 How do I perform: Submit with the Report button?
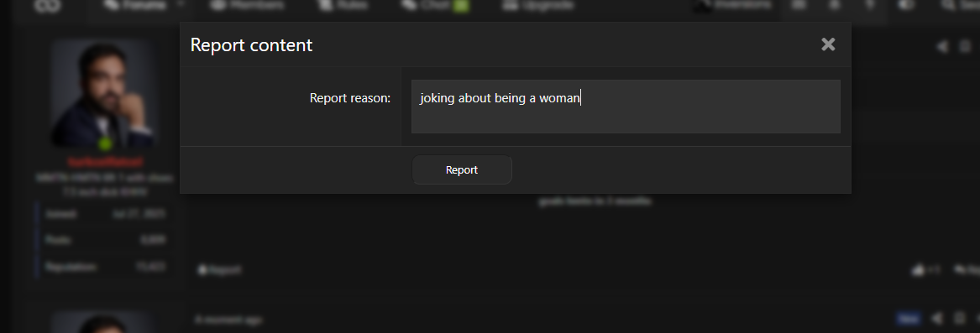click(462, 170)
